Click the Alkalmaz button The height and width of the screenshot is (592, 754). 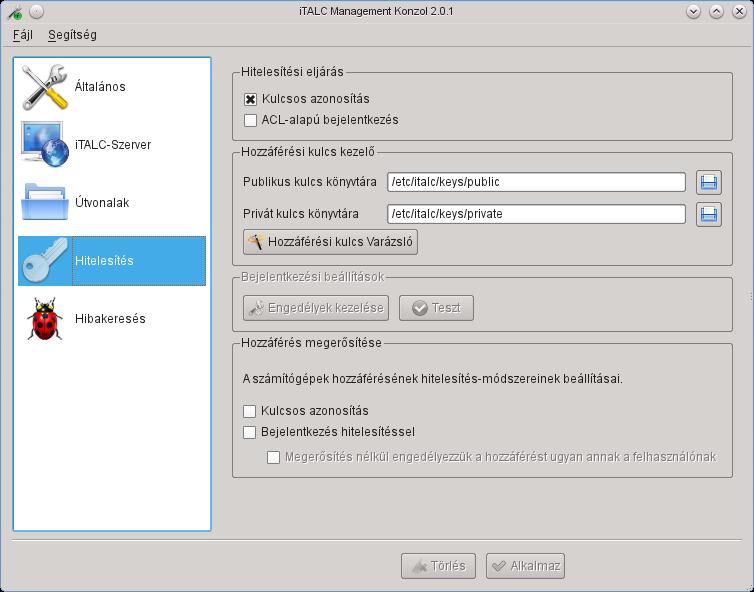tap(525, 566)
